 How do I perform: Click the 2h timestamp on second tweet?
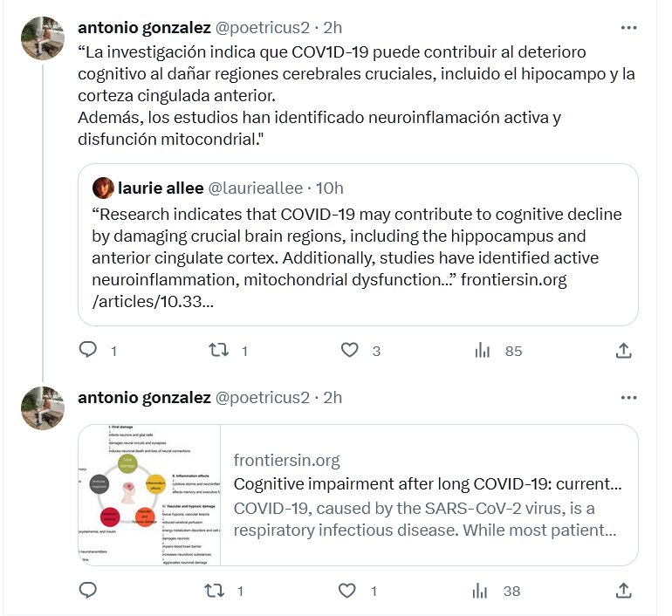click(x=333, y=398)
